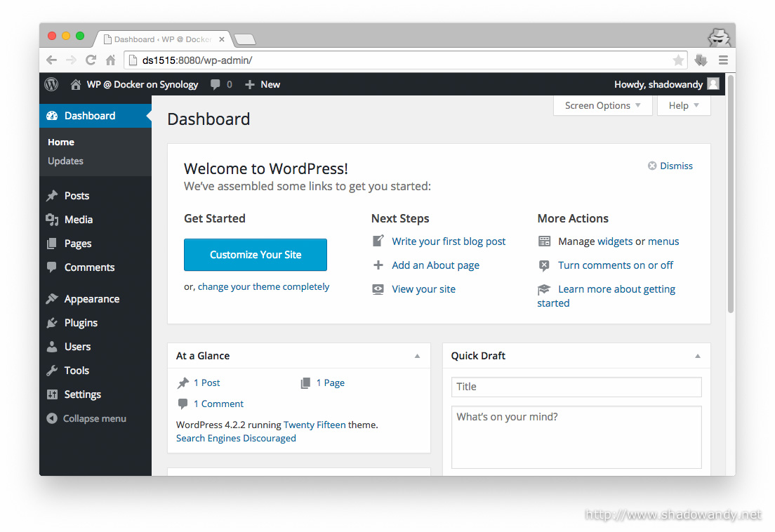
Task: Click the Quick Draft Title field
Action: tap(576, 387)
